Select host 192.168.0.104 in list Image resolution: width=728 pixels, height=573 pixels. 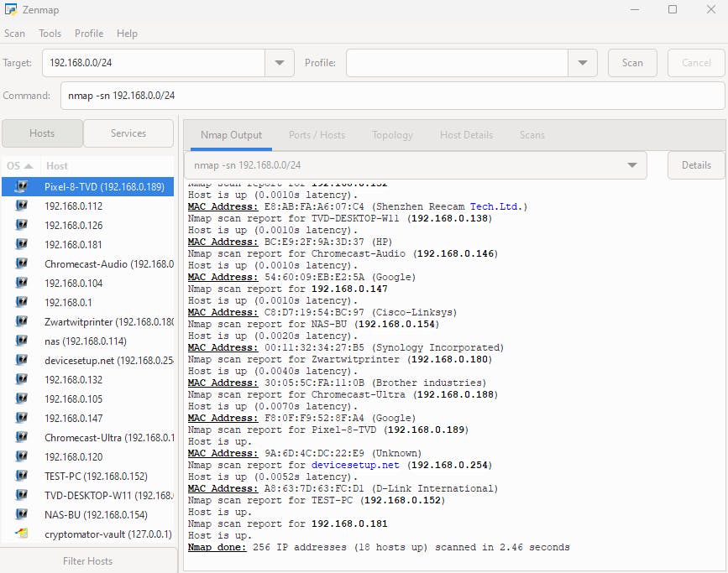(88, 283)
